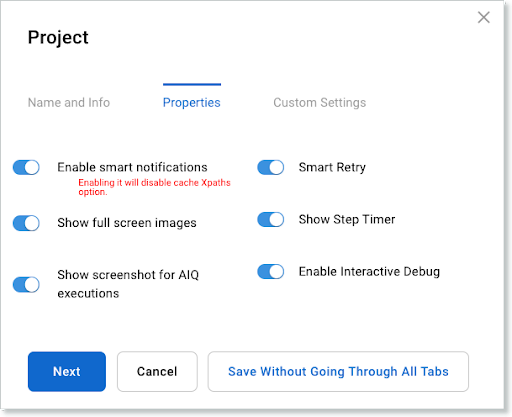Turn off the Show full screen images switch
Image resolution: width=512 pixels, height=417 pixels.
tap(26, 223)
